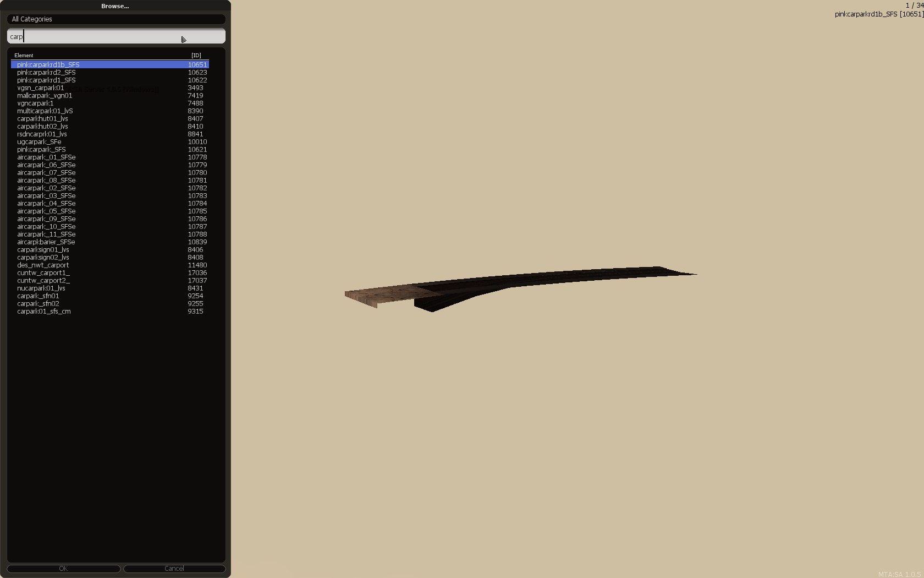
Task: Select the rsdncarprk01_lvs row
Action: click(110, 134)
